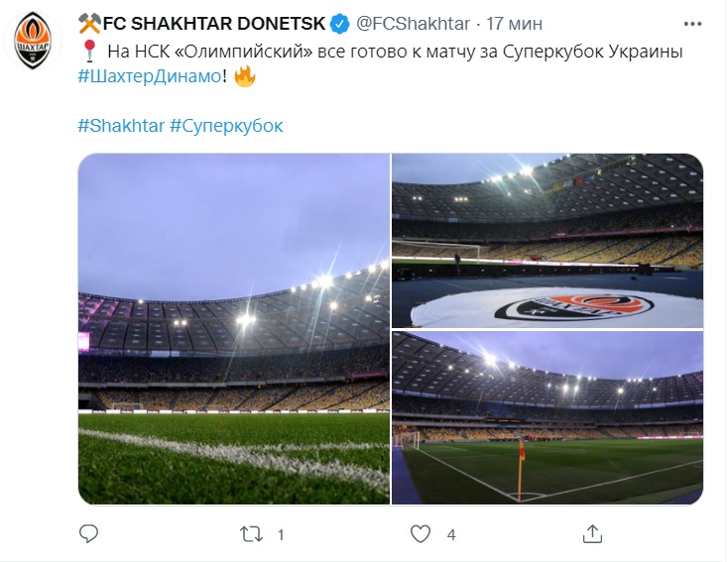Click the hammer and pick emoji
The height and width of the screenshot is (562, 728).
coord(89,23)
